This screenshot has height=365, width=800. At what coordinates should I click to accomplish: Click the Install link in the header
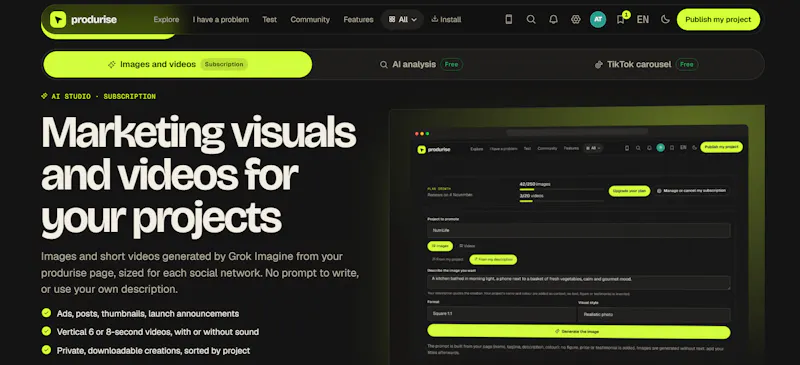(x=446, y=19)
